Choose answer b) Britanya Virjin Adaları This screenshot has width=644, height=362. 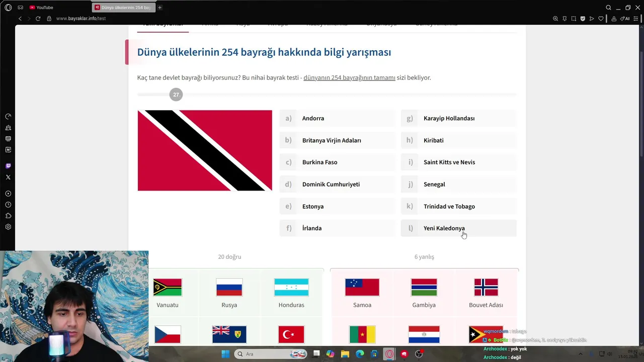337,140
